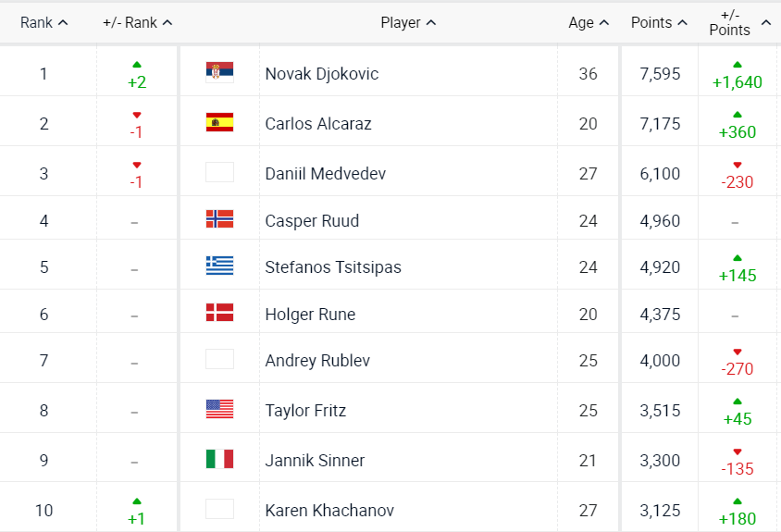Click the US flag beside Taylor Fritz
This screenshot has height=532, width=781.
219,409
